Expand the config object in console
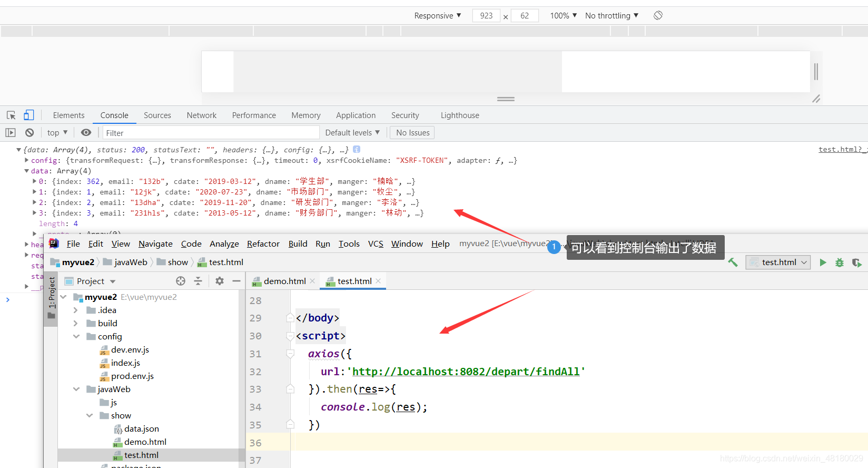Viewport: 868px width, 468px height. [x=26, y=160]
